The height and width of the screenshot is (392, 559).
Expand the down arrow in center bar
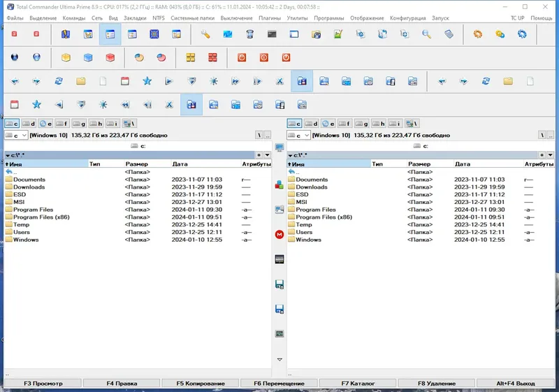pos(279,360)
